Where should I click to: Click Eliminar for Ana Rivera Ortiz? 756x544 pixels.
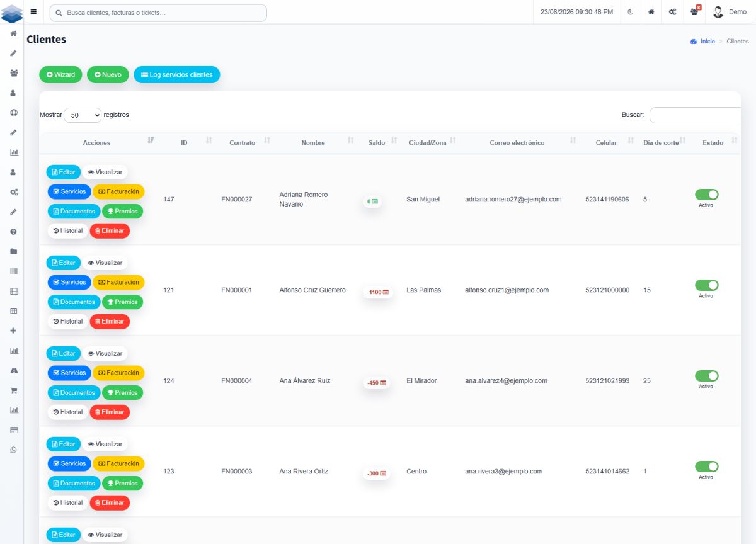[110, 502]
